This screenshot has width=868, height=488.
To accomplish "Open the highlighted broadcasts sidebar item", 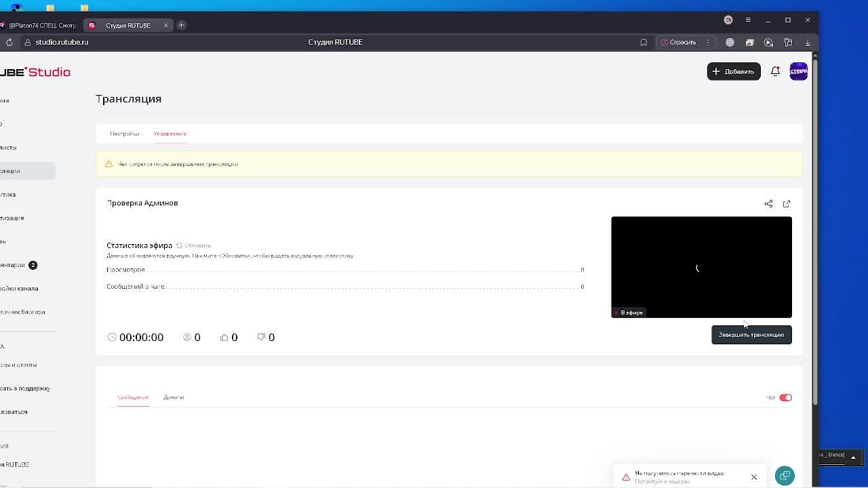I will pyautogui.click(x=27, y=171).
